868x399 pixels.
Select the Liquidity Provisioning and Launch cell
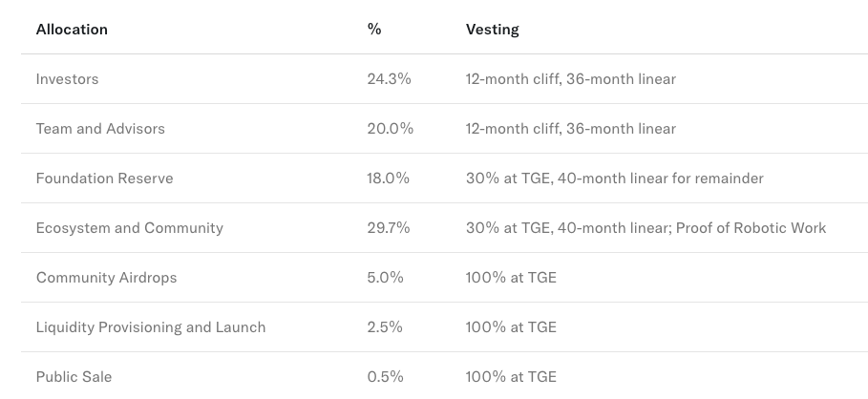point(151,327)
